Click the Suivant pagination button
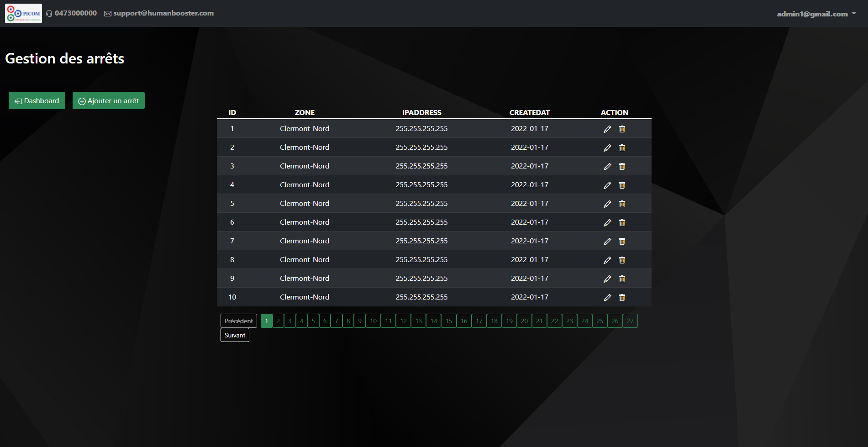The width and height of the screenshot is (868, 447). (235, 335)
